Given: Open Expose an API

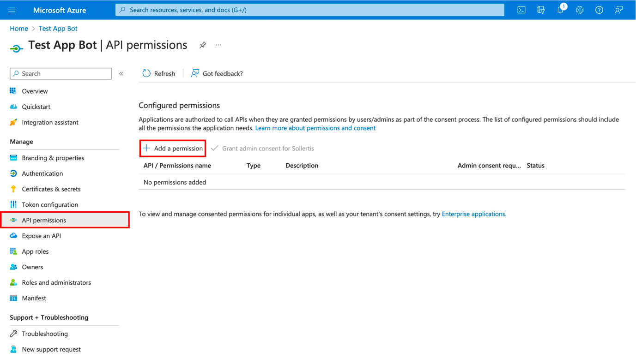Looking at the screenshot, I should coord(42,236).
